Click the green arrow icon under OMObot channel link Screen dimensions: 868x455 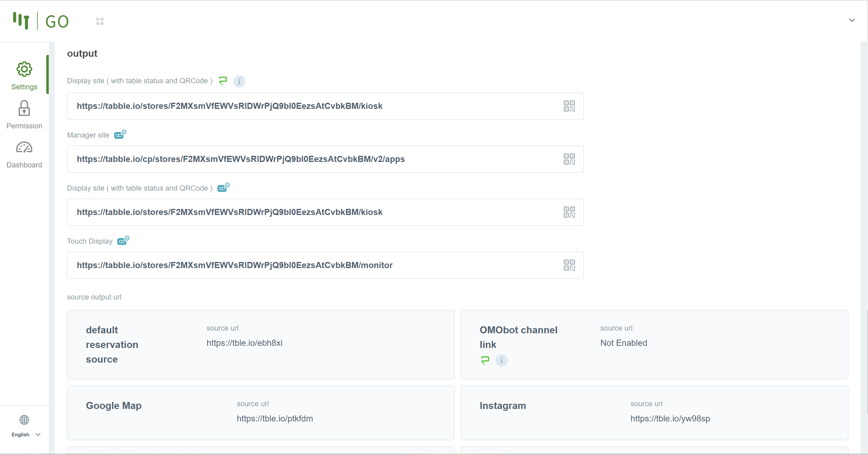coord(485,360)
